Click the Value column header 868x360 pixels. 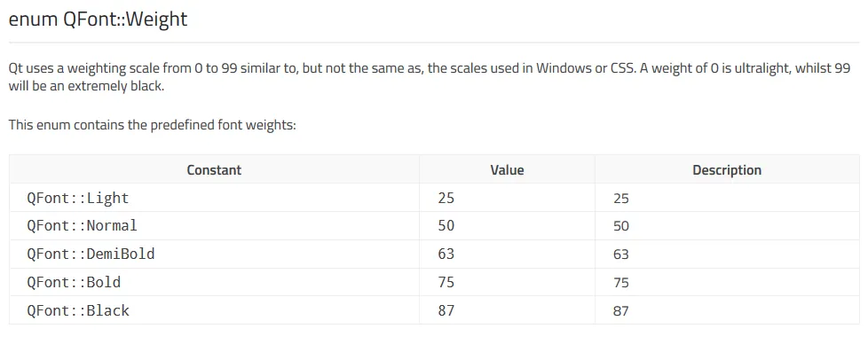(507, 169)
